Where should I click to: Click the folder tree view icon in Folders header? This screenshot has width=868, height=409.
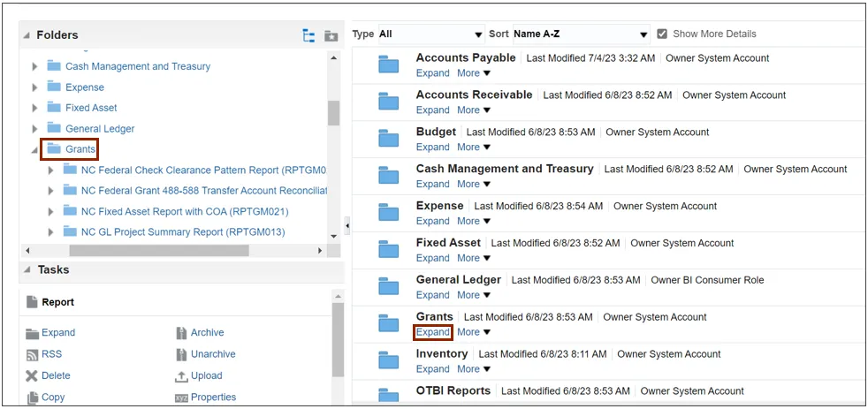click(x=308, y=35)
